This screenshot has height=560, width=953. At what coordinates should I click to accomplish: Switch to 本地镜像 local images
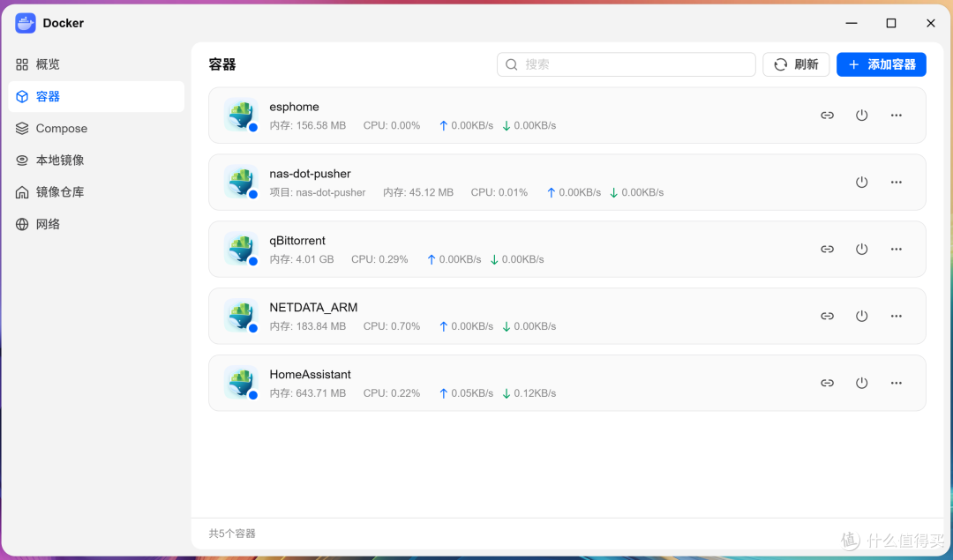coord(96,161)
